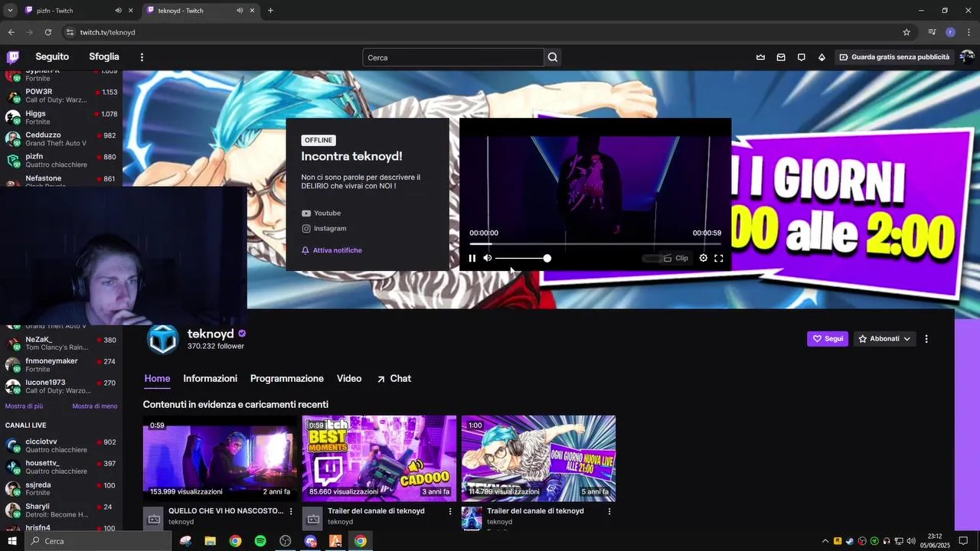This screenshot has width=980, height=551.
Task: Switch to the Video tab
Action: (349, 379)
